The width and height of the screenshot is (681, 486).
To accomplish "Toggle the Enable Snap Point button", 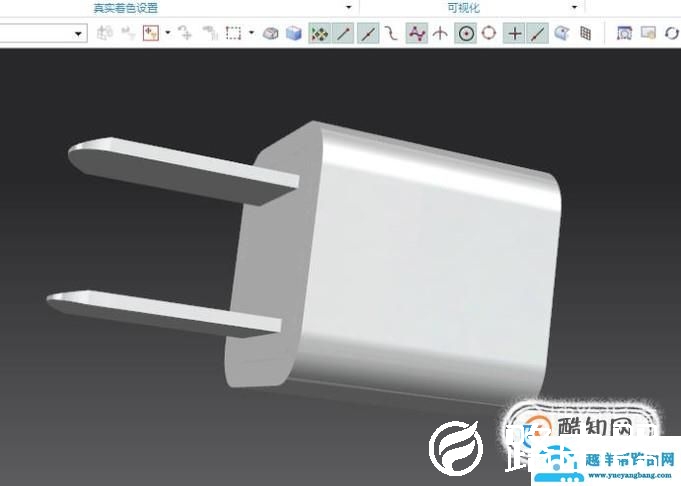I will pos(319,34).
